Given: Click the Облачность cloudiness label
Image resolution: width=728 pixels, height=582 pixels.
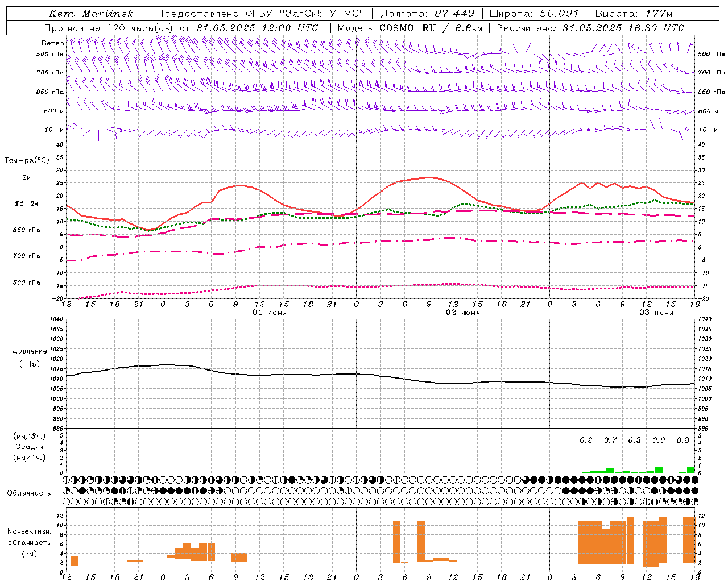Looking at the screenshot, I should (x=29, y=493).
